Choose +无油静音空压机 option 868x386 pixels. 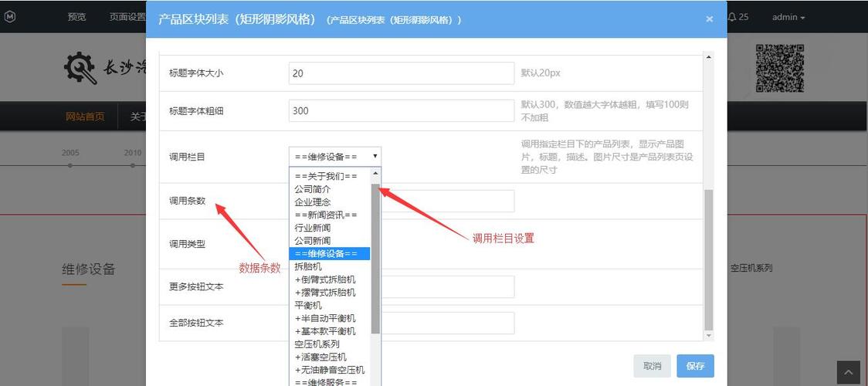pyautogui.click(x=330, y=370)
